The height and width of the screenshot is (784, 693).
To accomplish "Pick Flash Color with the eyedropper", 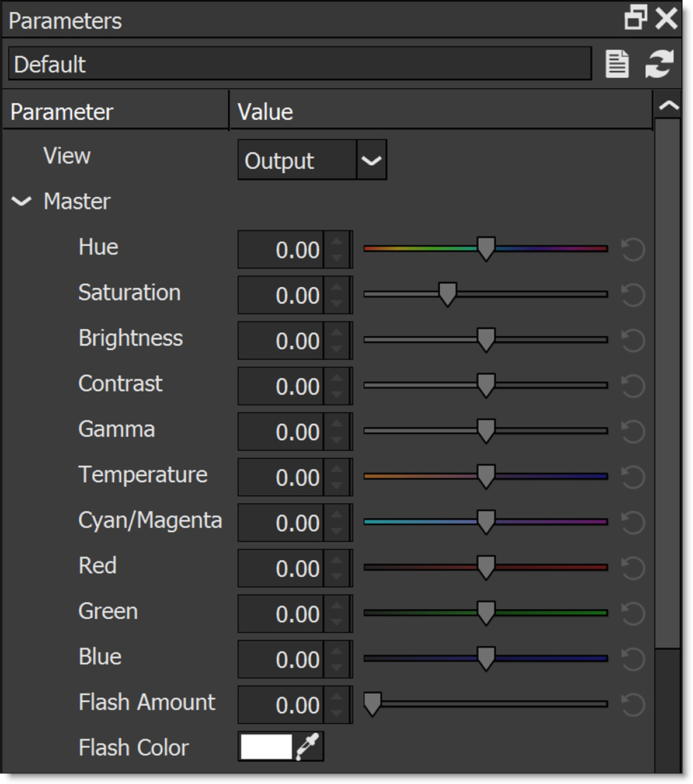I will (308, 747).
